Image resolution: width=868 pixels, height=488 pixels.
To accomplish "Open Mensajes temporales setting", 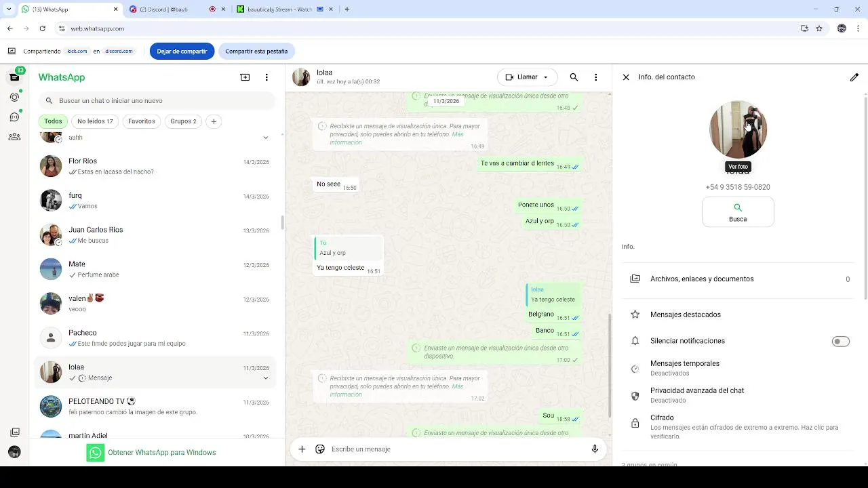I will point(737,368).
